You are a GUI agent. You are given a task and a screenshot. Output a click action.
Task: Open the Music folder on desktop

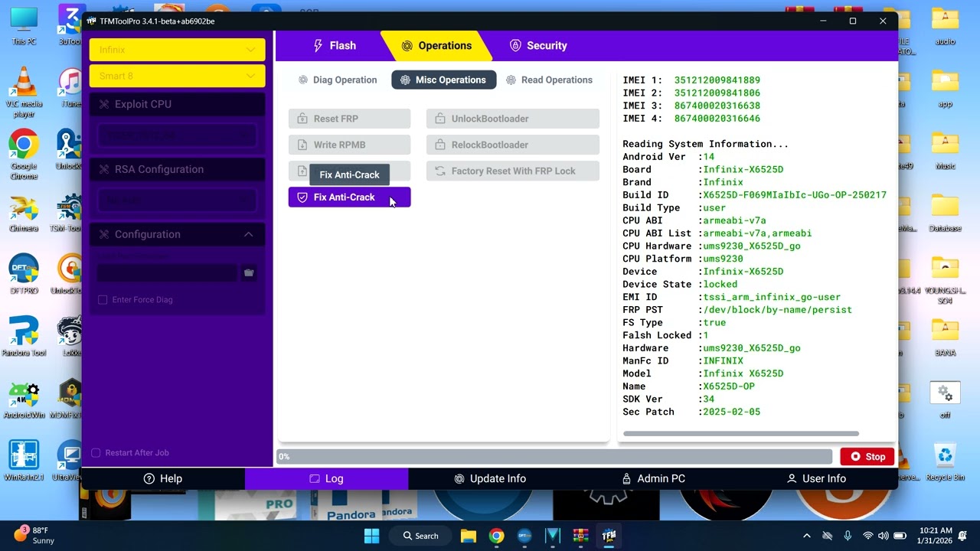pos(946,150)
